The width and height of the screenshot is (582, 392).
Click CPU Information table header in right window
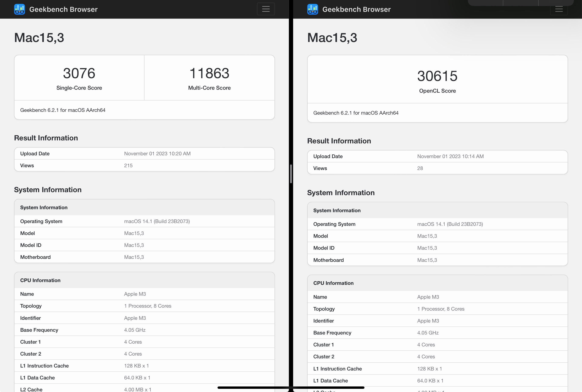(437, 283)
